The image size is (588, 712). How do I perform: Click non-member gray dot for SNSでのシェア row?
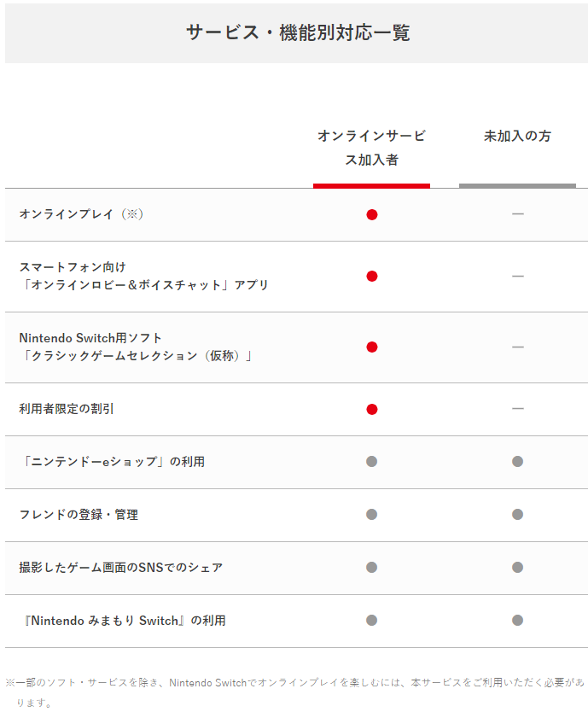[x=518, y=567]
